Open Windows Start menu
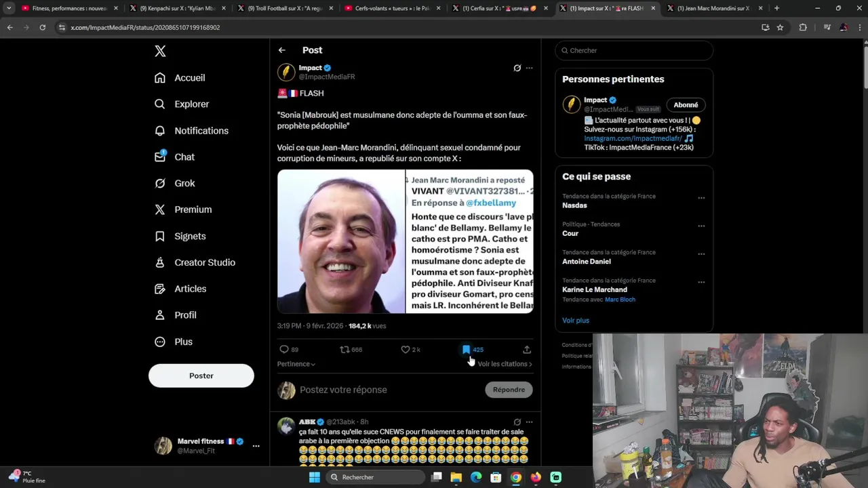The width and height of the screenshot is (868, 488). pyautogui.click(x=314, y=477)
